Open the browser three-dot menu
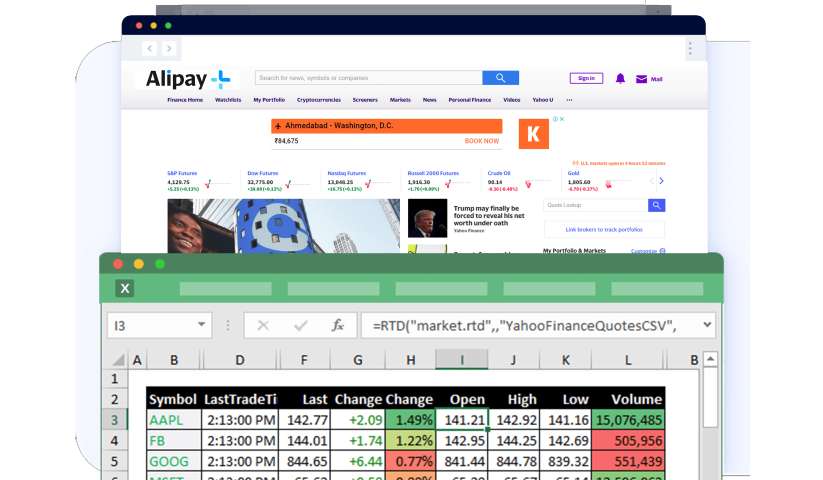823x480 pixels. click(690, 48)
